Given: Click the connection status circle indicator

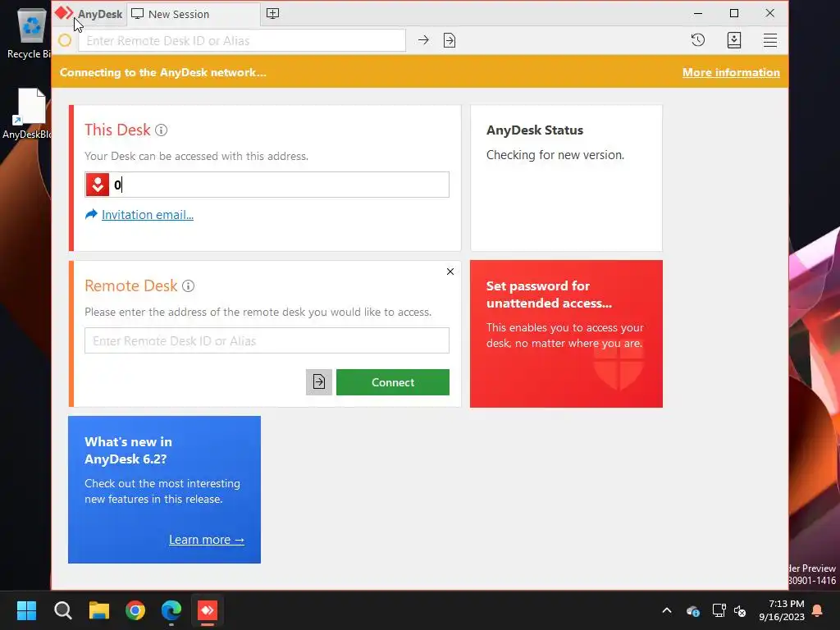Looking at the screenshot, I should (65, 41).
